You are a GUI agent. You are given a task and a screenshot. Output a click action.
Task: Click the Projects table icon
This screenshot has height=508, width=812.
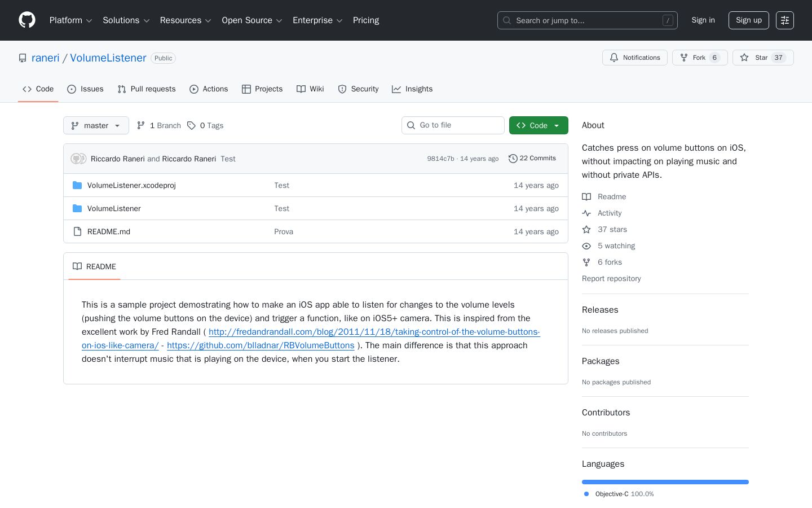pyautogui.click(x=246, y=89)
